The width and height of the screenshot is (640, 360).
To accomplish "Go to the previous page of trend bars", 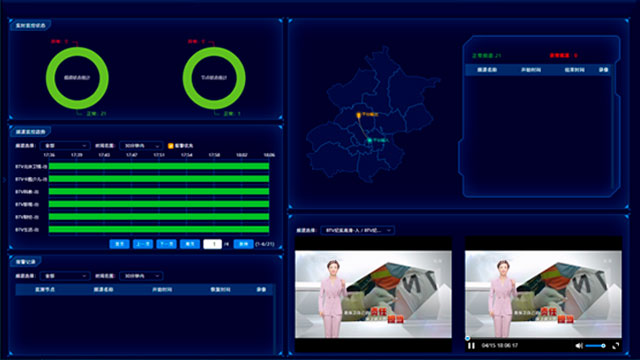I will 143,244.
